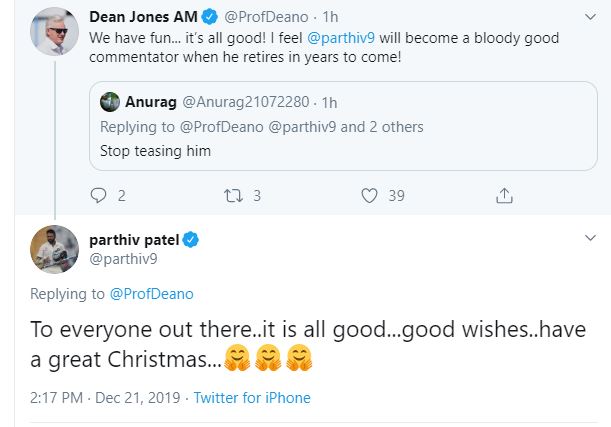This screenshot has width=611, height=427.
Task: Click parthiv patel's verified badge
Action: [190, 240]
